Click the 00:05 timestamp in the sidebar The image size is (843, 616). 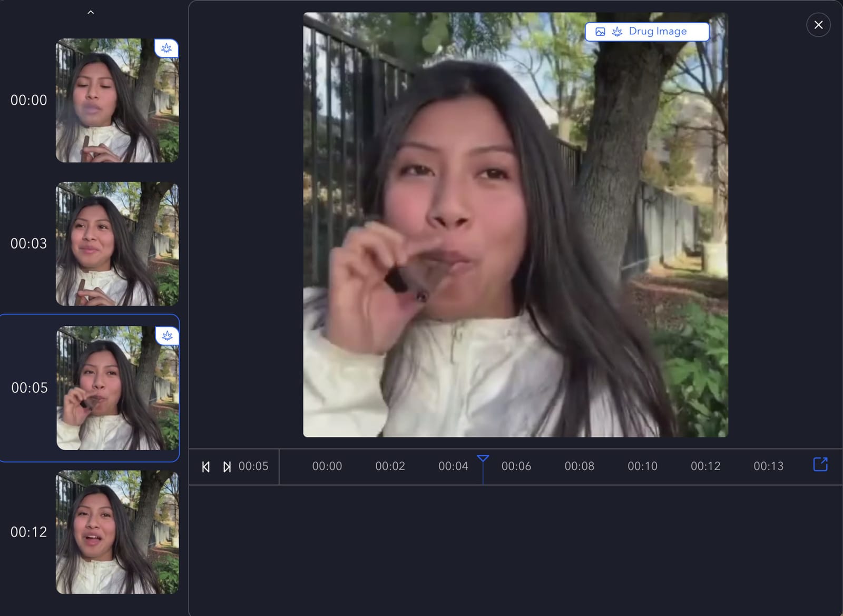coord(30,388)
